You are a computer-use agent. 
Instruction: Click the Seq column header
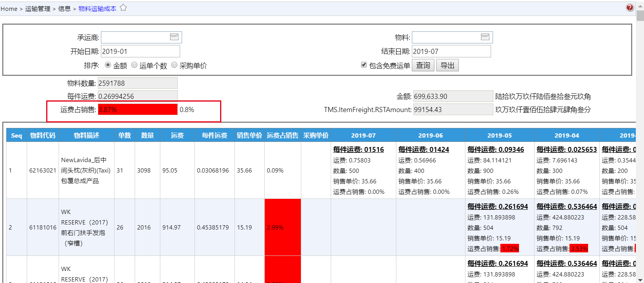tap(17, 135)
